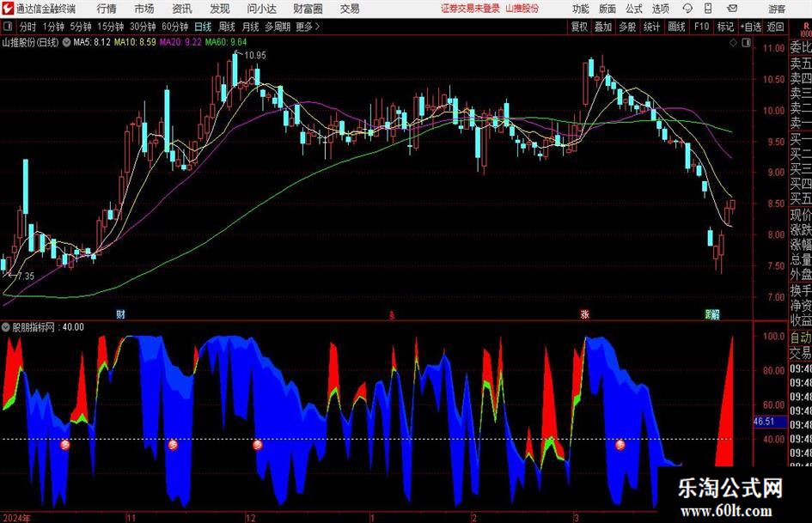Switch to the 月线 monthly tab

tap(250, 27)
